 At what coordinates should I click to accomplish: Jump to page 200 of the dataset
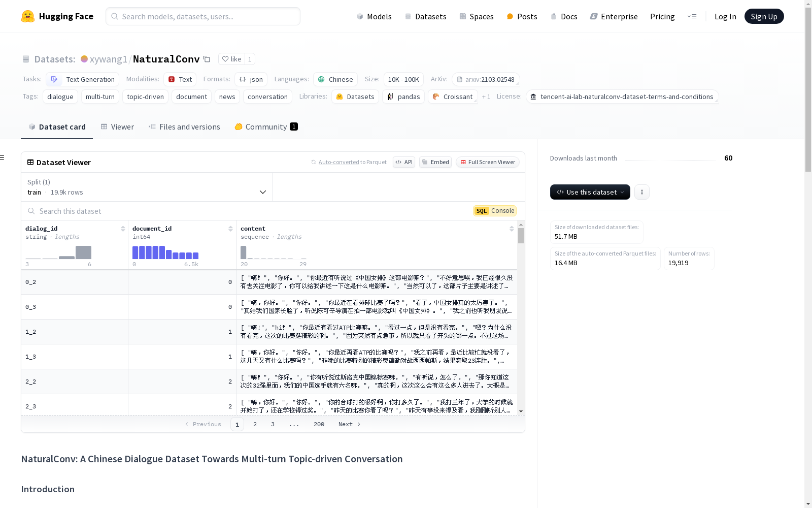[319, 424]
